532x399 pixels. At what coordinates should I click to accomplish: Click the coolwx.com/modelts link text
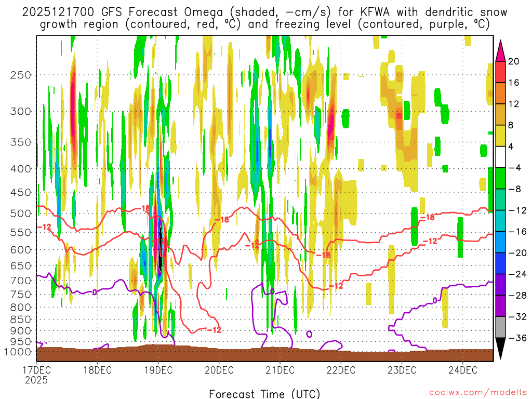(478, 393)
